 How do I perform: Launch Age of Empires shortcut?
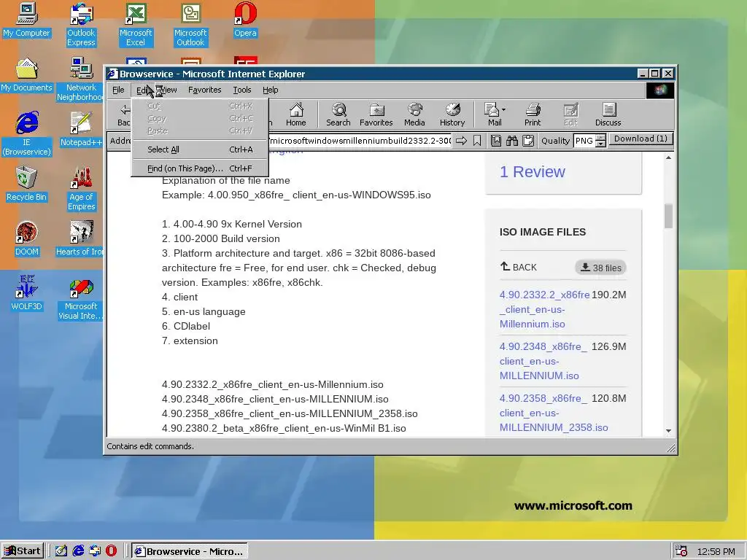click(x=81, y=189)
